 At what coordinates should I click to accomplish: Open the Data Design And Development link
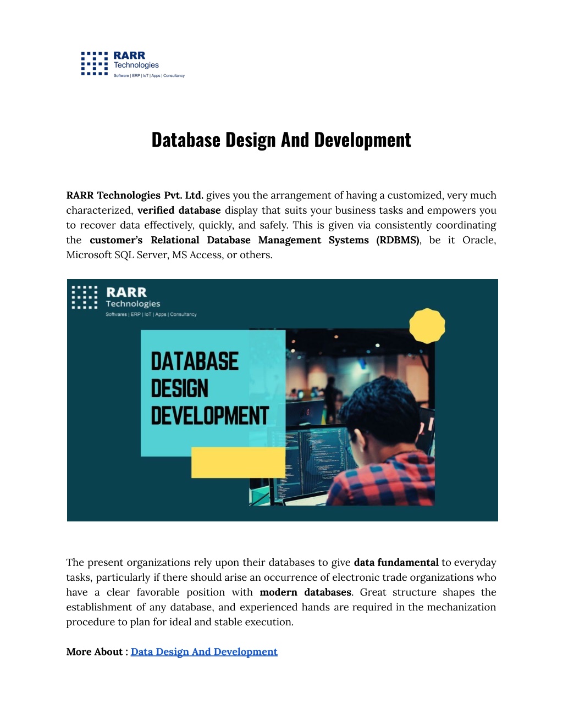coord(204,652)
